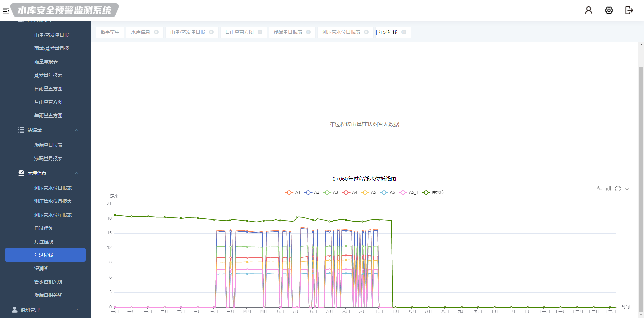Save chart as image download icon
Viewport: 644px width, 318px height.
point(627,189)
